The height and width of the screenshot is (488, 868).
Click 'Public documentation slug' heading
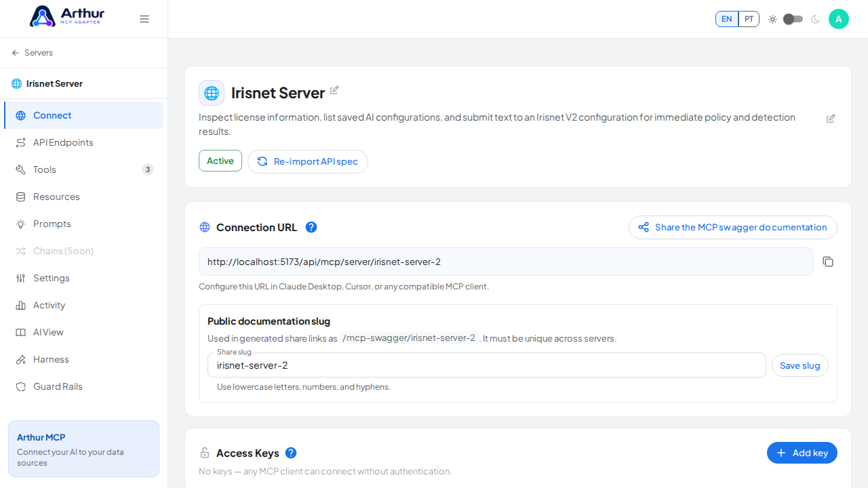point(269,321)
